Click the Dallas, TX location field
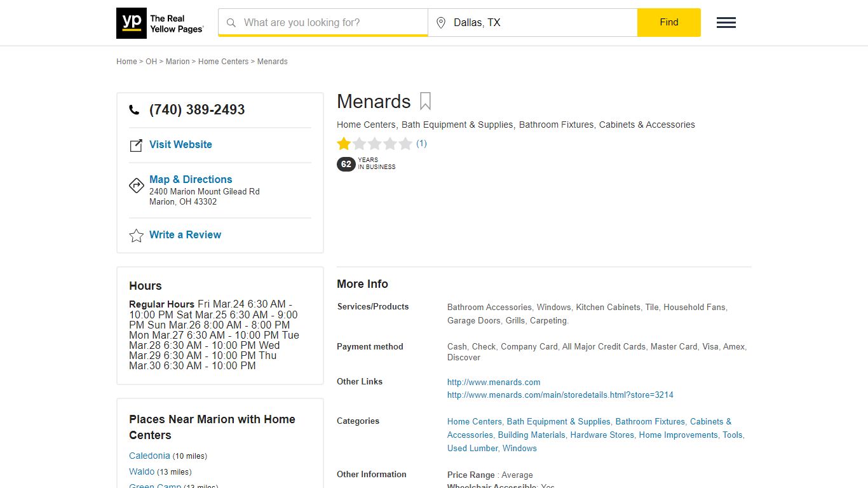This screenshot has width=868, height=488. [x=532, y=22]
